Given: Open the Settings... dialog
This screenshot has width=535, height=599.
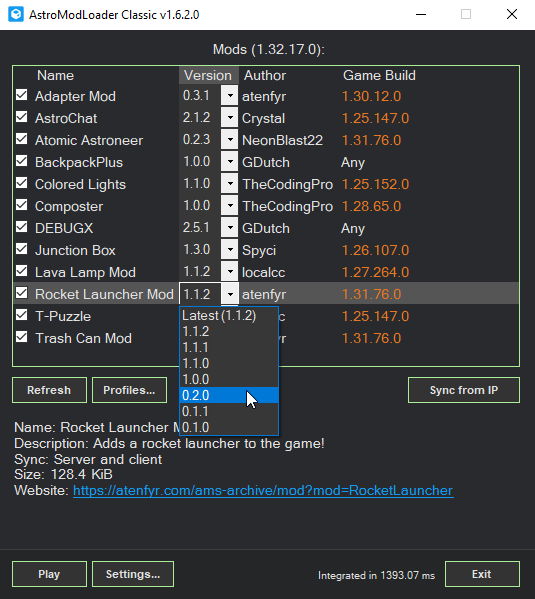Looking at the screenshot, I should point(133,574).
